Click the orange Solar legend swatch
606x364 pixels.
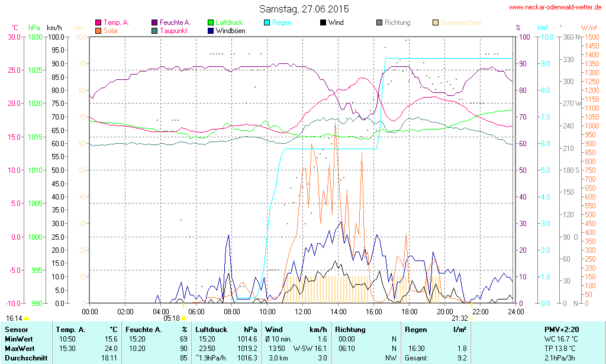98,30
